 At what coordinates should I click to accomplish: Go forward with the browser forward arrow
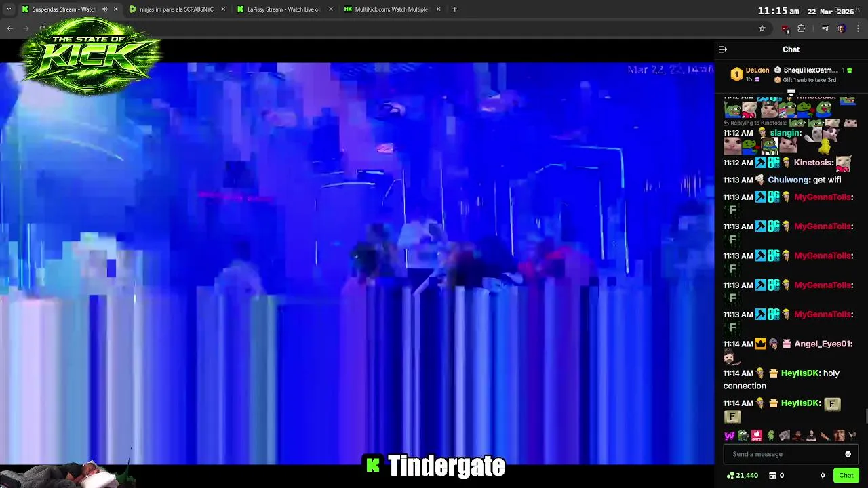[27, 28]
